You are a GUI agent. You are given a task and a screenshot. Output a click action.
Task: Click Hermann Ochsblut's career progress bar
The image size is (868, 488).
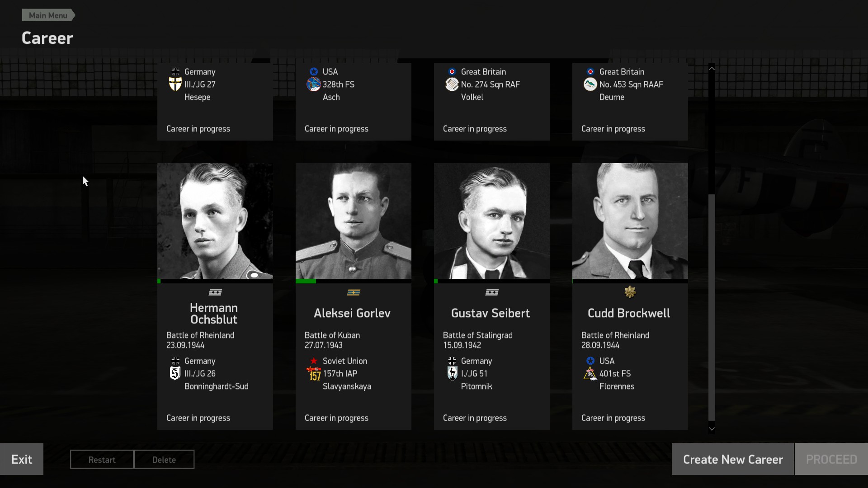tap(215, 281)
